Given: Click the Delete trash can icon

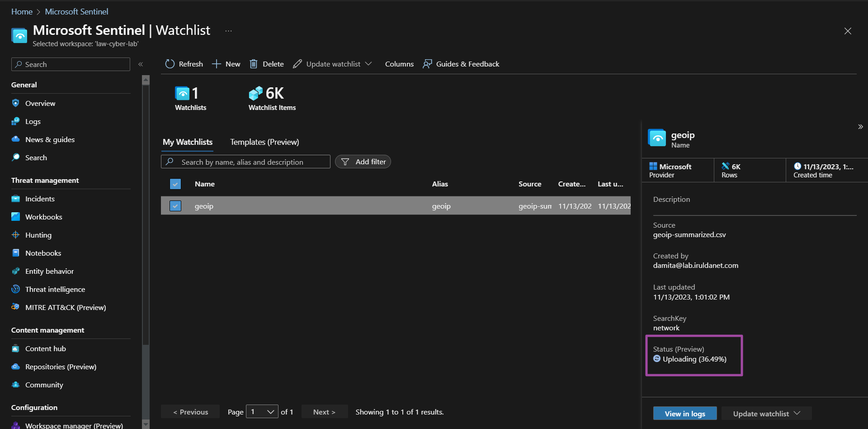Looking at the screenshot, I should [254, 64].
